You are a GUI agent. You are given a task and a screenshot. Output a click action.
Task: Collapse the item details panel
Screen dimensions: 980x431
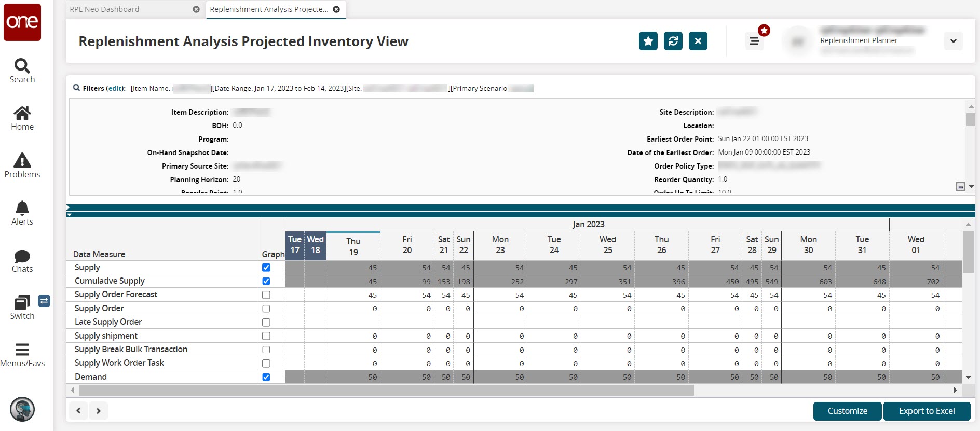tap(960, 187)
